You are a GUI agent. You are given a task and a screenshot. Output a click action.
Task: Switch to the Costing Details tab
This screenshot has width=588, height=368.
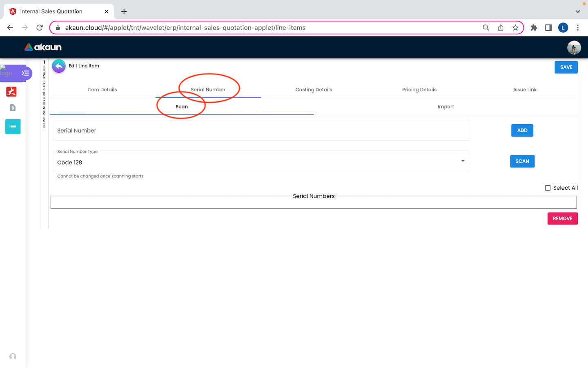[x=314, y=90]
